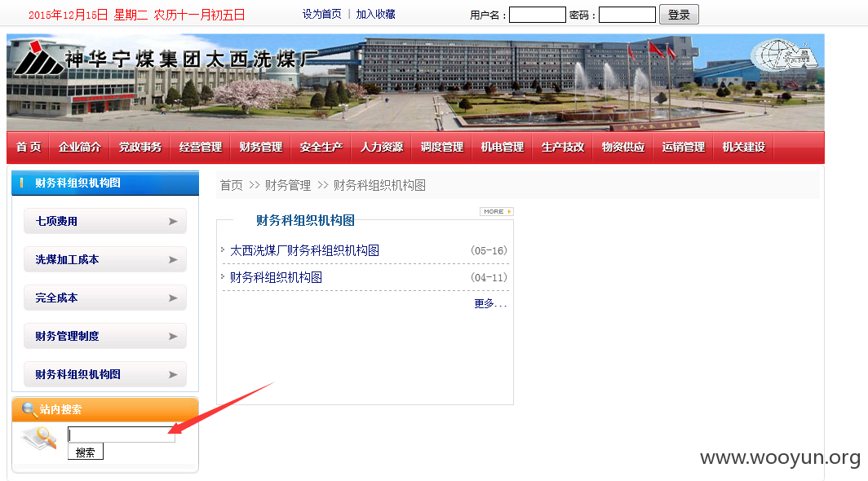Select 财务管理制度 in the sidebar
868x481 pixels.
105,337
